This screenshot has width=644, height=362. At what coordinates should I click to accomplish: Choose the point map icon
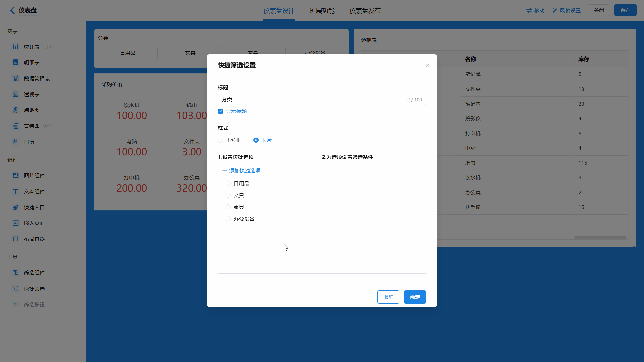[x=16, y=110]
